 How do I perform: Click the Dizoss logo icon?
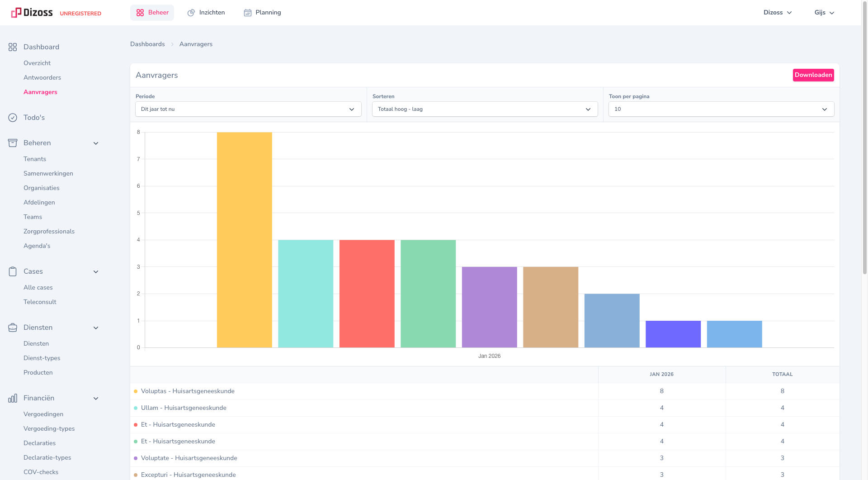coord(16,13)
